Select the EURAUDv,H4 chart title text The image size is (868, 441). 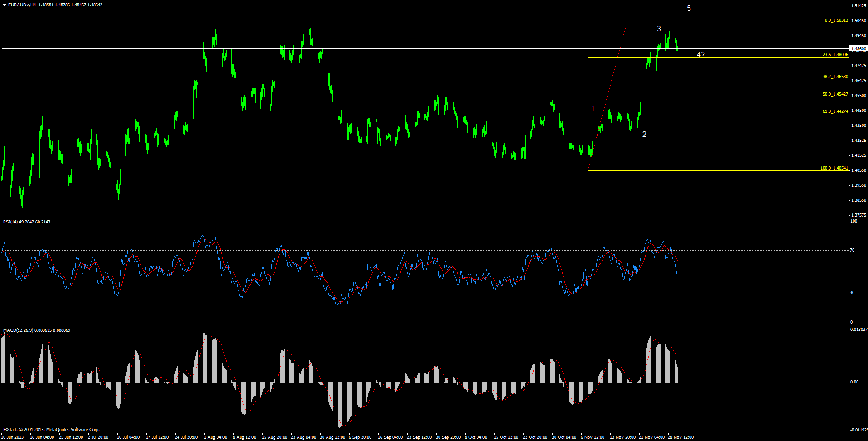point(22,5)
